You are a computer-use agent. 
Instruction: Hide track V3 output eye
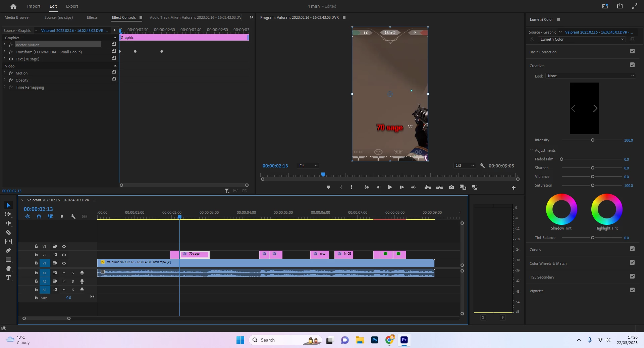click(x=64, y=246)
